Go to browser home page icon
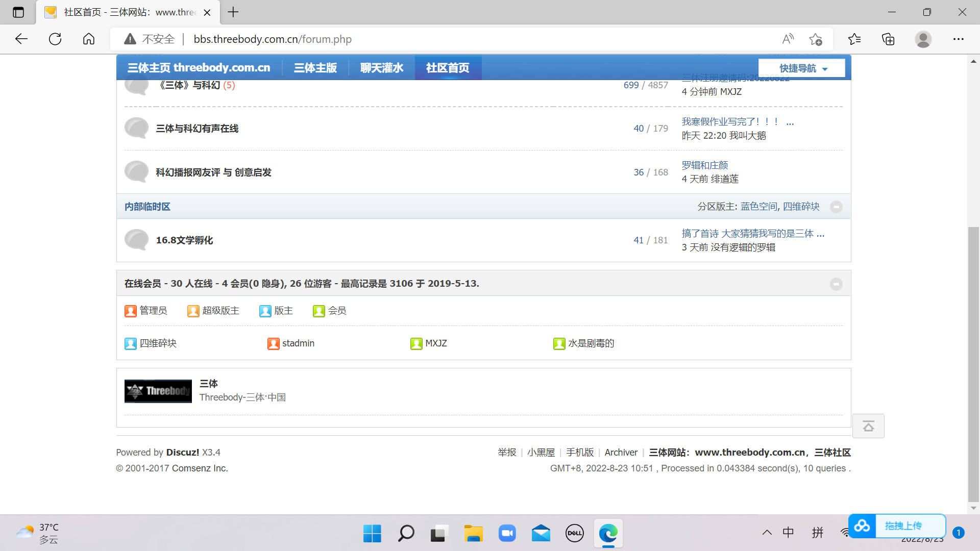Viewport: 980px width, 551px height. pyautogui.click(x=89, y=39)
